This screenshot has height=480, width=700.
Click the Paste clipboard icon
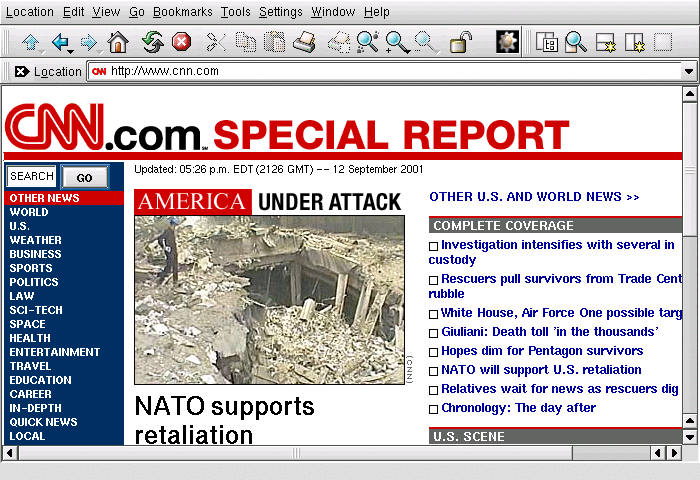click(x=275, y=42)
